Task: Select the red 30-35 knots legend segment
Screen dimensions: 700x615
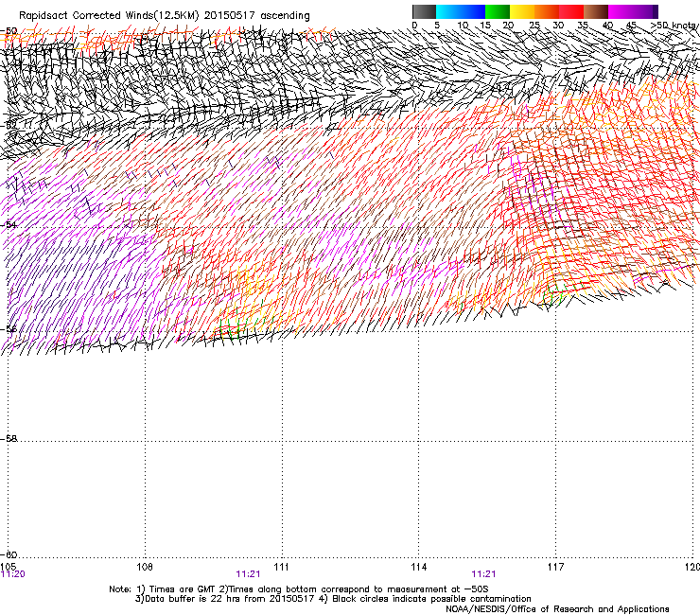Action: [x=571, y=11]
